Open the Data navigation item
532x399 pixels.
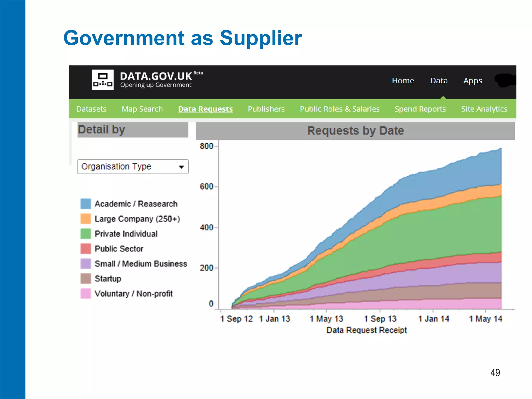pyautogui.click(x=439, y=81)
